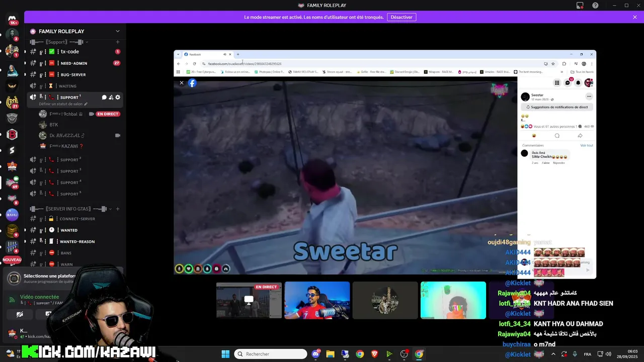Image resolution: width=644 pixels, height=362 pixels.
Task: Invite people to SUPPORT 1 channel
Action: [x=111, y=97]
